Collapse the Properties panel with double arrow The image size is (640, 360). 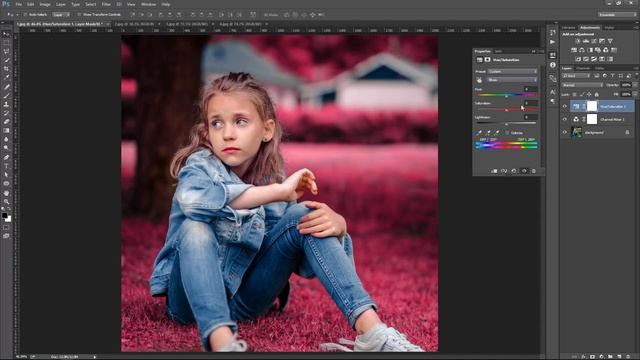click(533, 51)
